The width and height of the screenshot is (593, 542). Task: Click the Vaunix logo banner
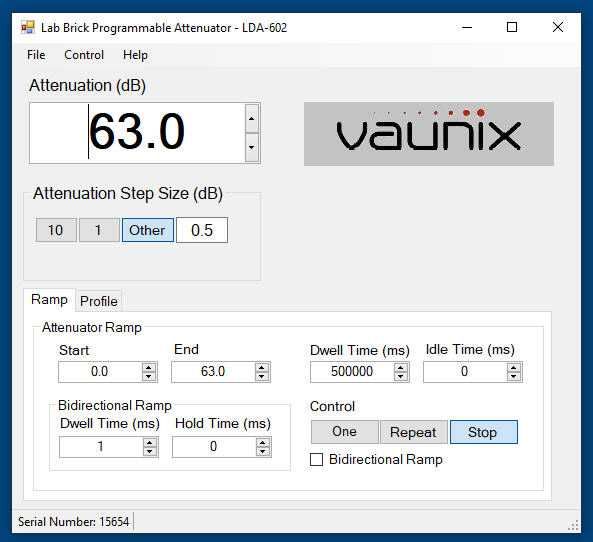coord(429,134)
